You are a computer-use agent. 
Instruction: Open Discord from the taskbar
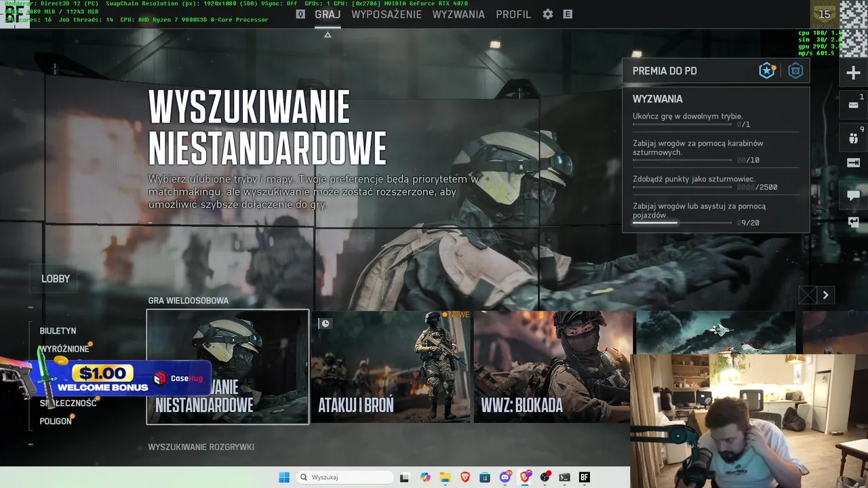(505, 477)
